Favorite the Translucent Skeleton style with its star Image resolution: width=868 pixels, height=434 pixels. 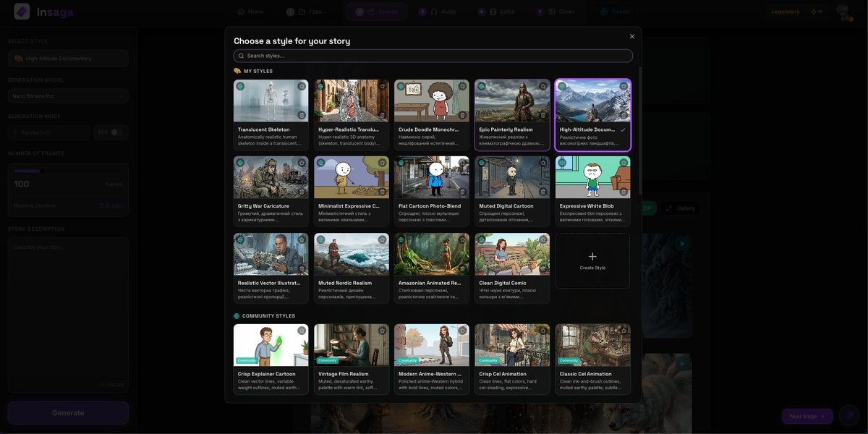tap(302, 86)
